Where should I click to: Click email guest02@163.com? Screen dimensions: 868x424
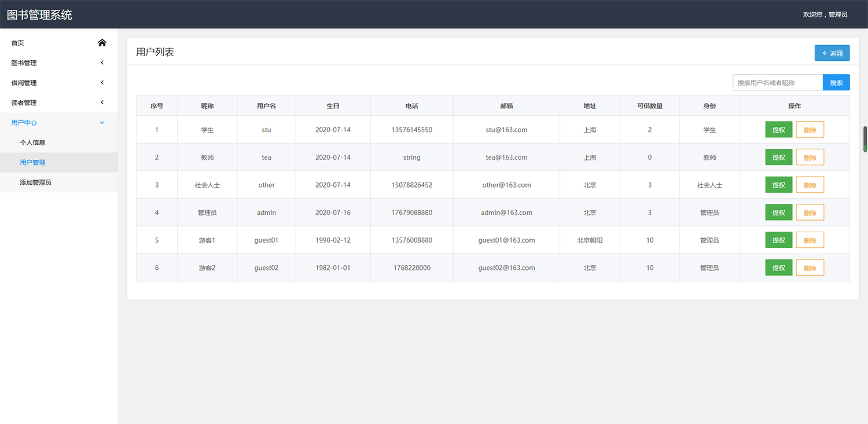click(506, 268)
